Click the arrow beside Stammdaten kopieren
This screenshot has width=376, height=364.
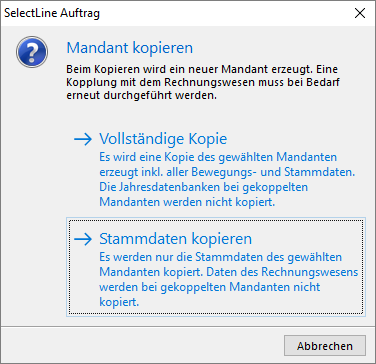83,239
